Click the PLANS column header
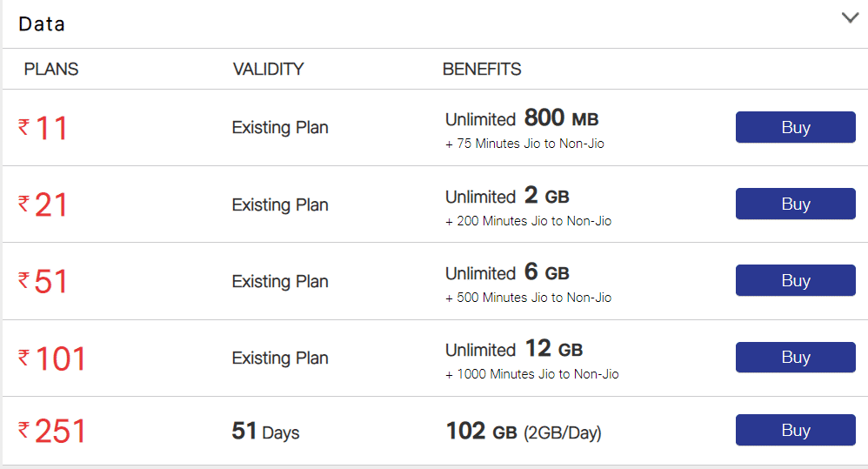Image resolution: width=868 pixels, height=469 pixels. 51,70
